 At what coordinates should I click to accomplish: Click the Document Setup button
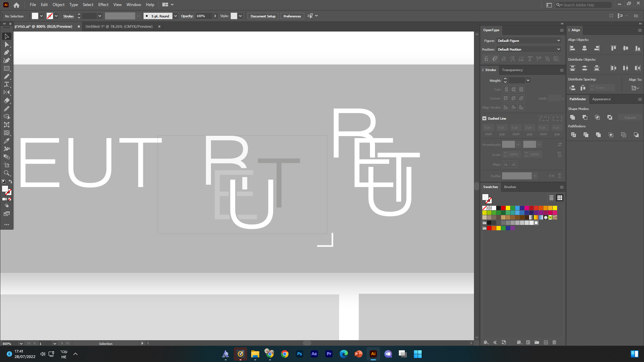coord(263,16)
